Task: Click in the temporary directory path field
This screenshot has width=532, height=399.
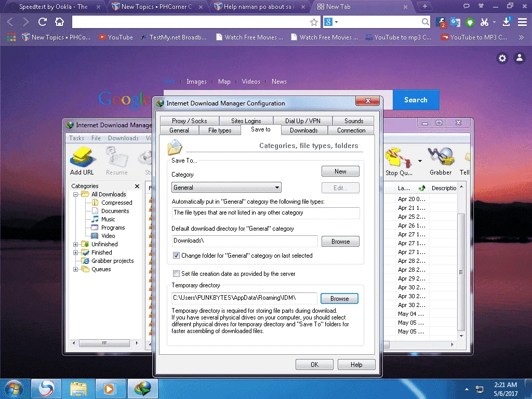Action: (244, 298)
